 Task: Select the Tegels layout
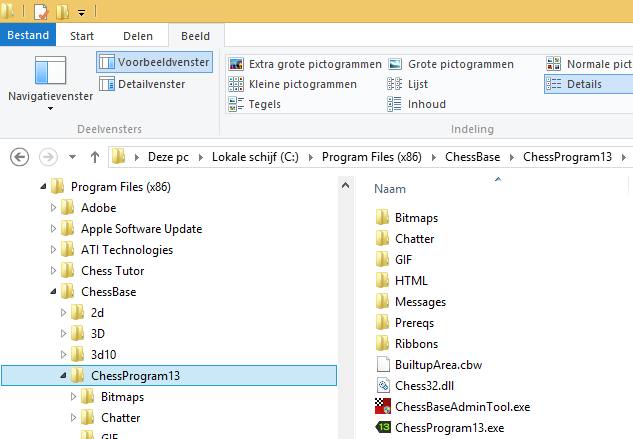coord(254,104)
